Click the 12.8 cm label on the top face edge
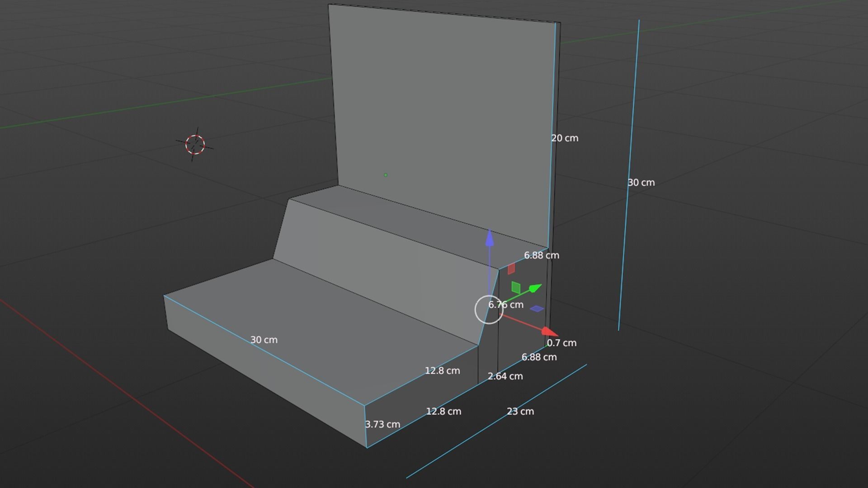 442,371
